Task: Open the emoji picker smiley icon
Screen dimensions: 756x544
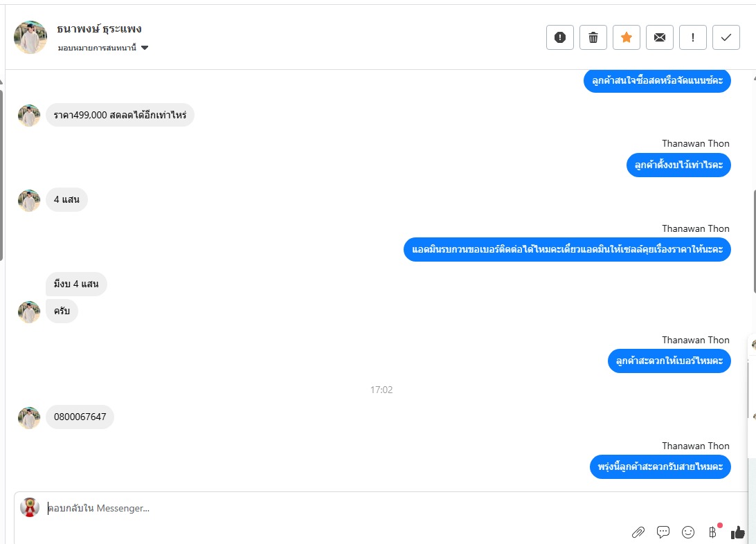Action: (x=688, y=532)
